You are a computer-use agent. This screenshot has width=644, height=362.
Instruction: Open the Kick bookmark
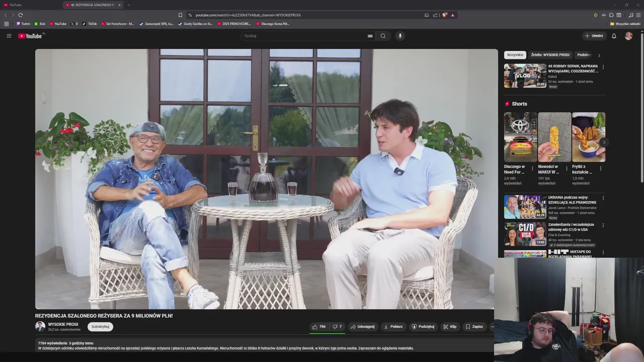[40, 24]
